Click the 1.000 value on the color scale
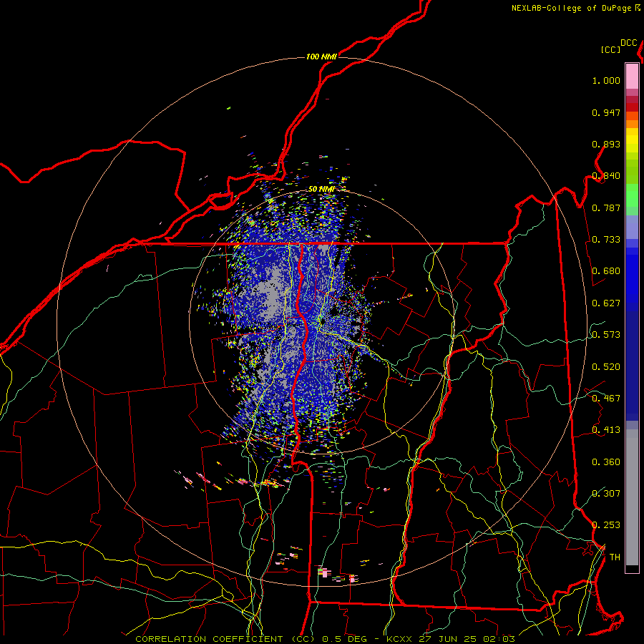 [x=606, y=80]
